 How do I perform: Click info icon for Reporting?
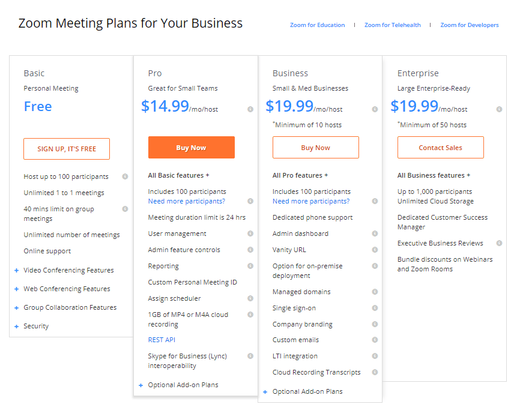[250, 266]
